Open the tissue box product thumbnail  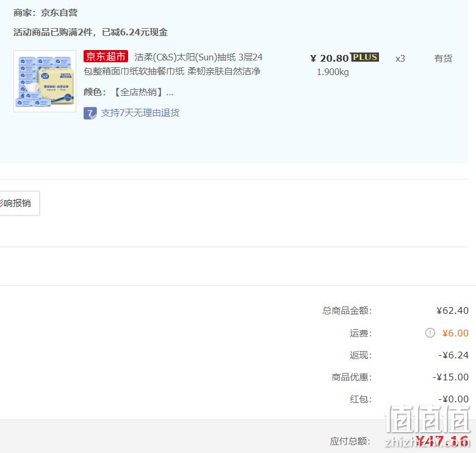45,81
